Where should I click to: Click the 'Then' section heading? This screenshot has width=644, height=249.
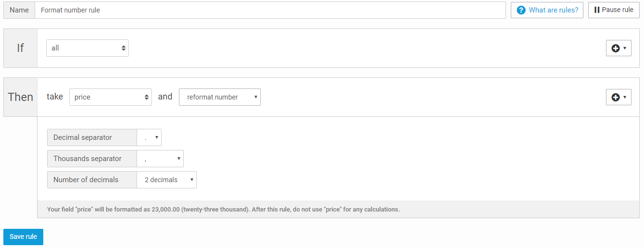pos(21,97)
